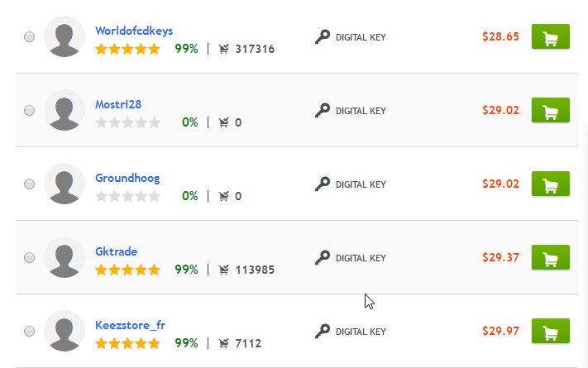
Task: Add Gktrade $29.37 offer to cart
Action: coord(550,257)
